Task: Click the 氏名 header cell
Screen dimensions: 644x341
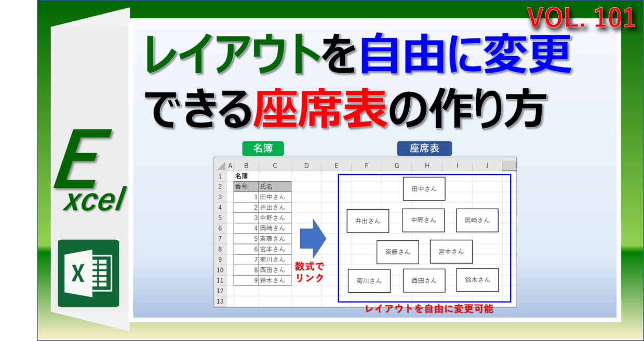Action: click(275, 186)
